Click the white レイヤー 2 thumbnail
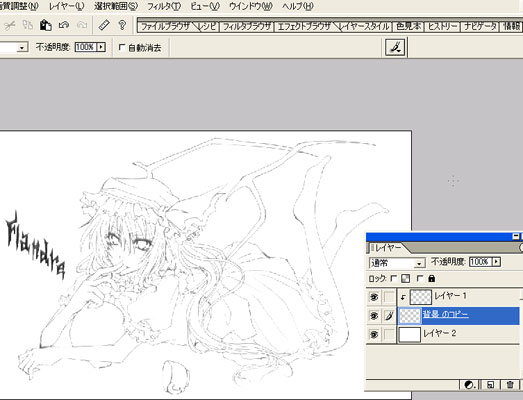Image resolution: width=523 pixels, height=400 pixels. click(410, 334)
